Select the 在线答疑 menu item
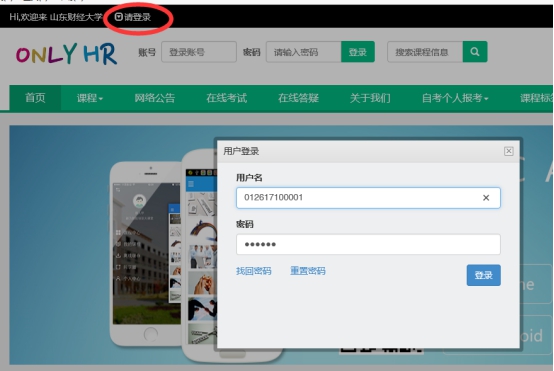 pyautogui.click(x=298, y=98)
